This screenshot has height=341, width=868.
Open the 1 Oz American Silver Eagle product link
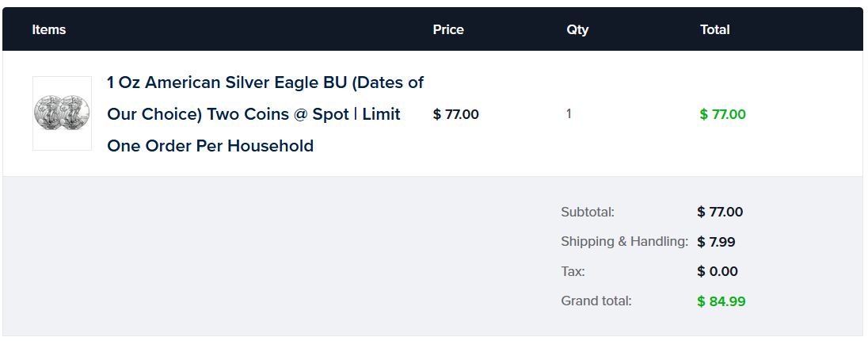point(265,83)
